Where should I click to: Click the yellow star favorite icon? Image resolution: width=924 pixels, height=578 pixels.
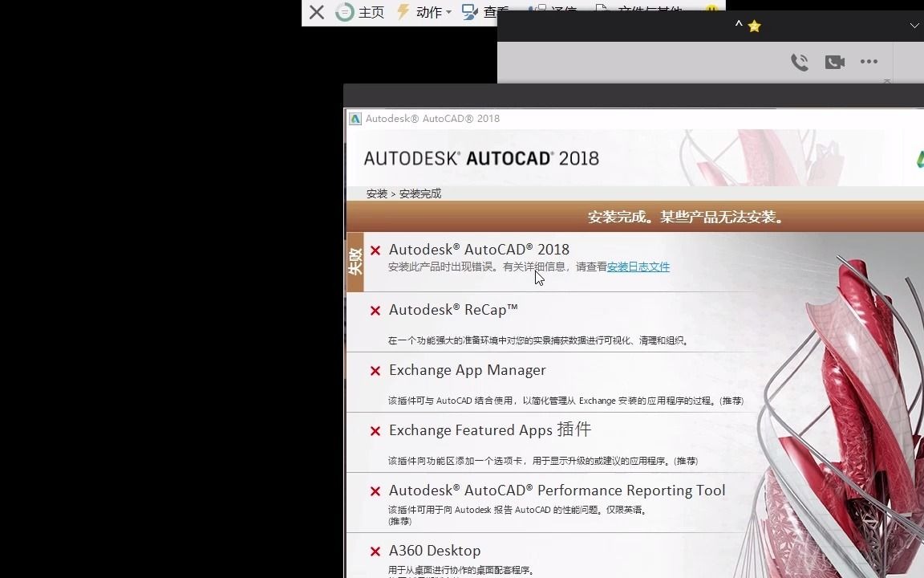tap(752, 26)
